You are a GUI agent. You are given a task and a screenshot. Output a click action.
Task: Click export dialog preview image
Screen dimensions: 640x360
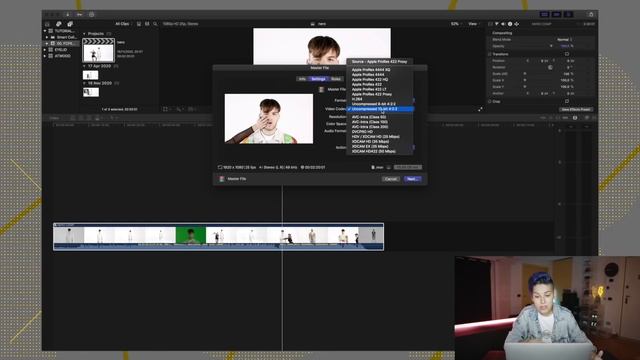[x=269, y=119]
